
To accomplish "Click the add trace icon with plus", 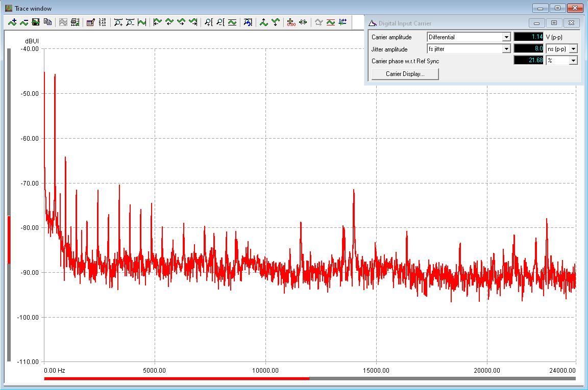I will [x=13, y=22].
